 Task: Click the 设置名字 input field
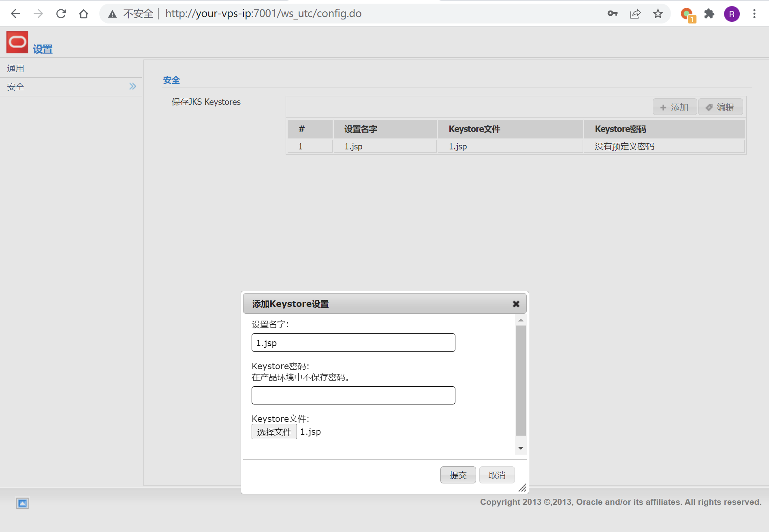point(353,343)
